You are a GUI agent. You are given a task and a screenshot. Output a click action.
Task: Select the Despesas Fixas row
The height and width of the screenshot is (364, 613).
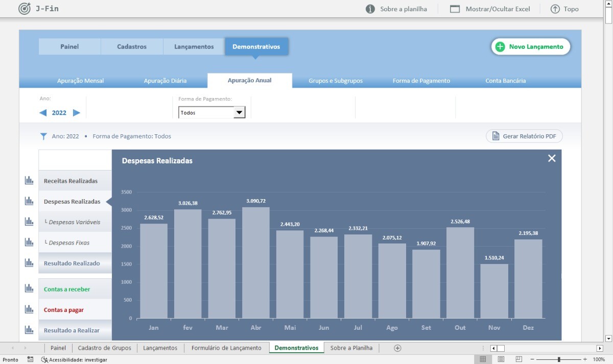75,242
